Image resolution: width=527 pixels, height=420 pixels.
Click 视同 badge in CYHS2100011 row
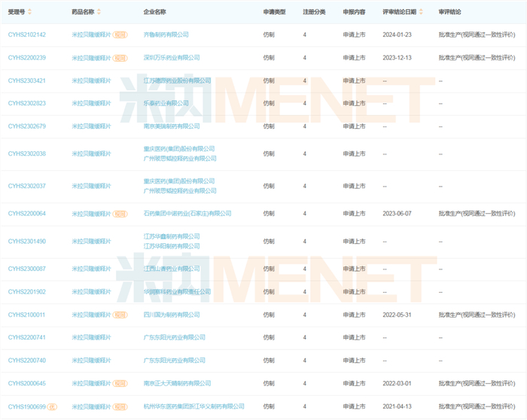tap(120, 315)
